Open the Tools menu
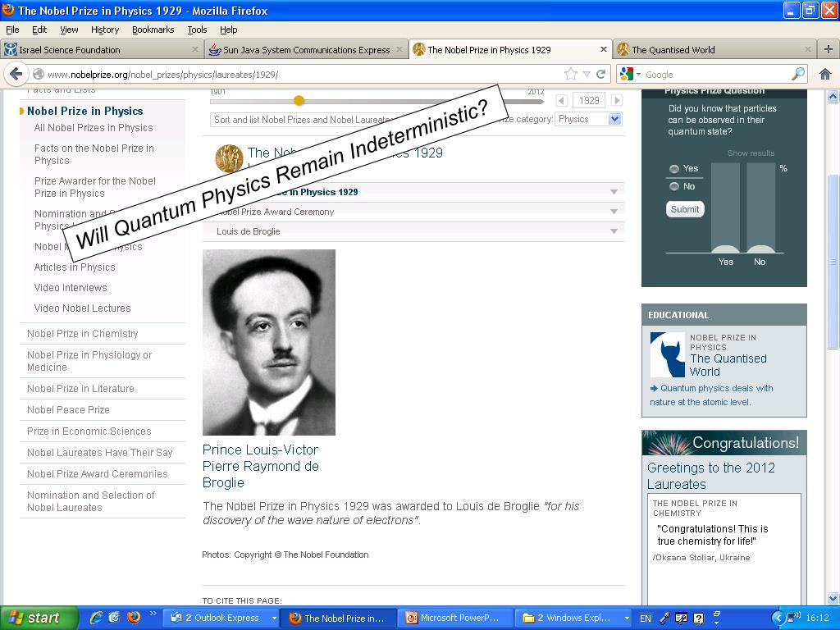The image size is (840, 630). click(197, 30)
